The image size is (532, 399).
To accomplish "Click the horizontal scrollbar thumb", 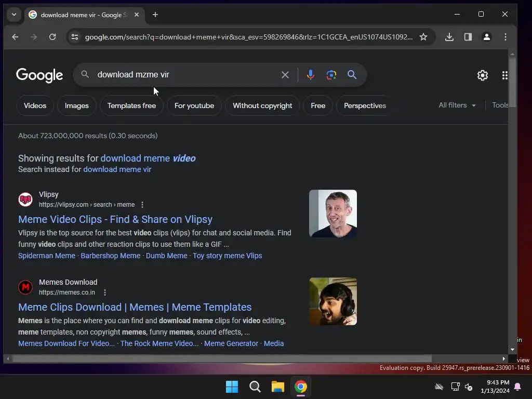I will pyautogui.click(x=222, y=358).
